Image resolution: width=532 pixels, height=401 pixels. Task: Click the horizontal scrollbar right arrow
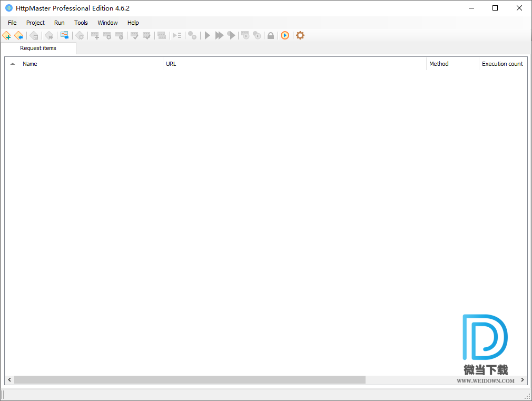[x=523, y=379]
